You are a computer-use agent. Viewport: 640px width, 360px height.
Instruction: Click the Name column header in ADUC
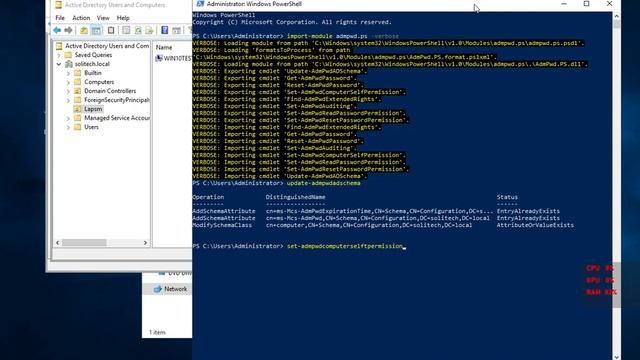[x=164, y=47]
